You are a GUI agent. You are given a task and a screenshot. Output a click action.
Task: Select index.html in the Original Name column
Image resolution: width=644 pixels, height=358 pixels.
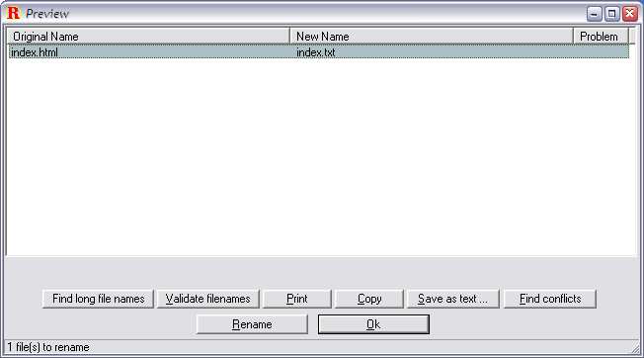pos(35,52)
